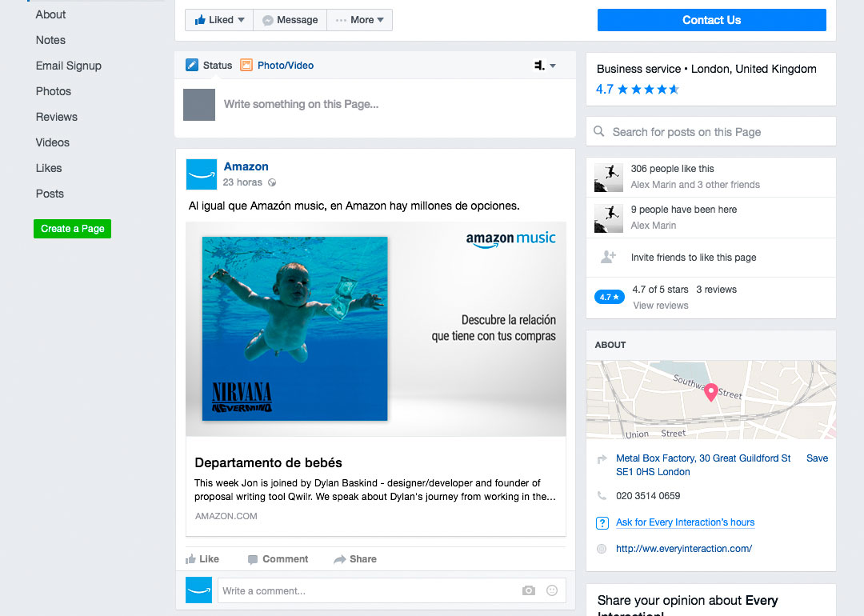Screen dimensions: 864x616
Task: Go to Videos in the sidebar
Action: point(52,142)
